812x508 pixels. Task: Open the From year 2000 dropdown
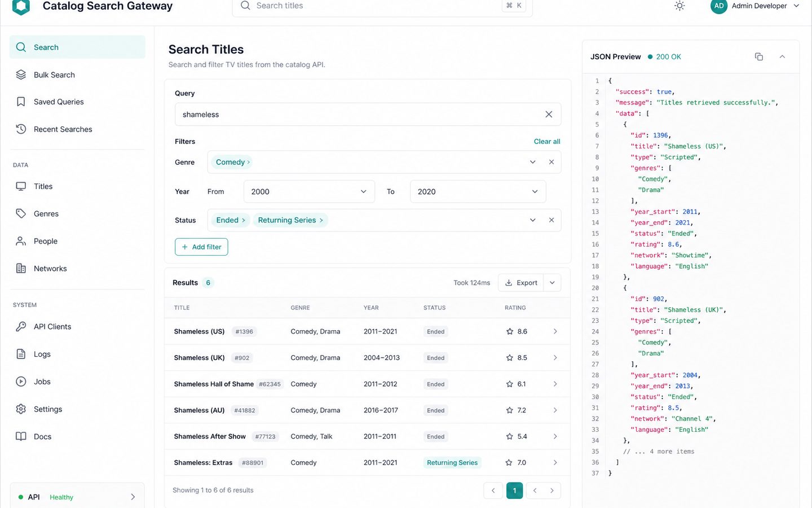(x=309, y=191)
